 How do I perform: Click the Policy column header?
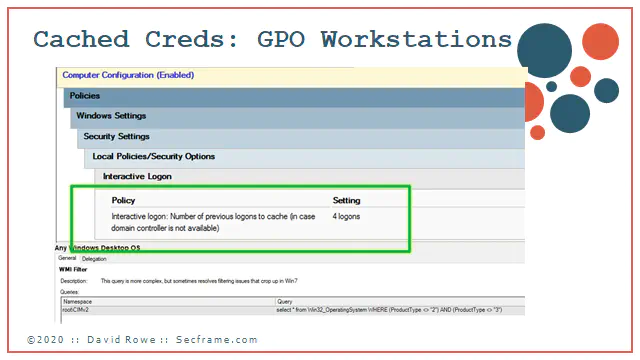tap(123, 200)
